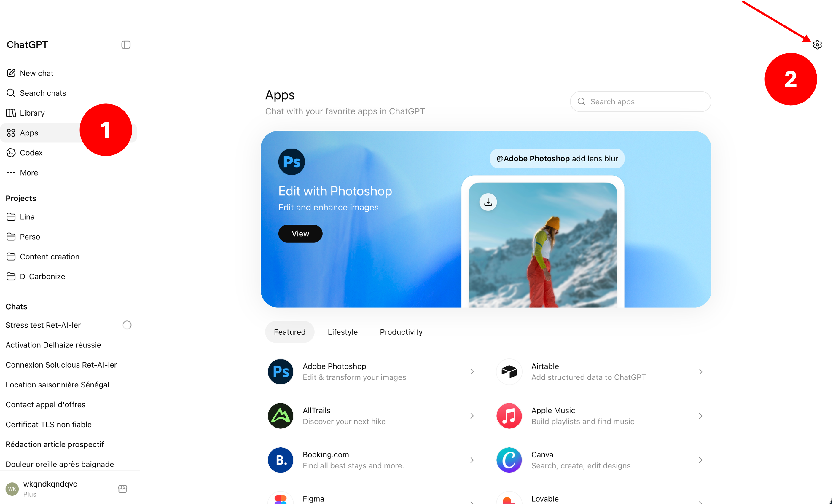Image resolution: width=833 pixels, height=504 pixels.
Task: Click the Canva app icon
Action: coord(509,460)
